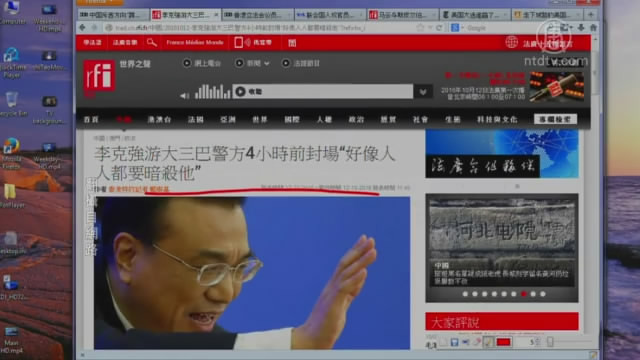Open 首頁 nav menu item
Viewport: 640px width, 360px height.
pyautogui.click(x=91, y=120)
